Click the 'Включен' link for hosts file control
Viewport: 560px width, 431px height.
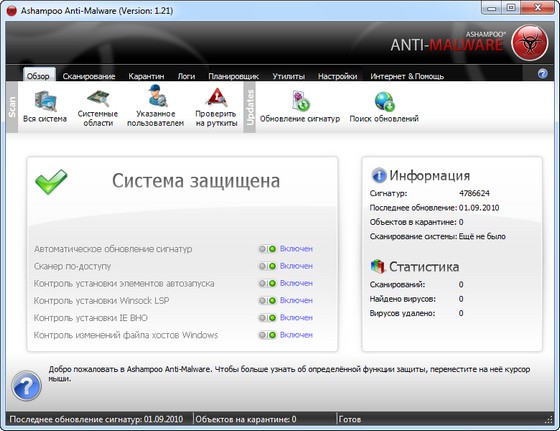click(x=296, y=335)
